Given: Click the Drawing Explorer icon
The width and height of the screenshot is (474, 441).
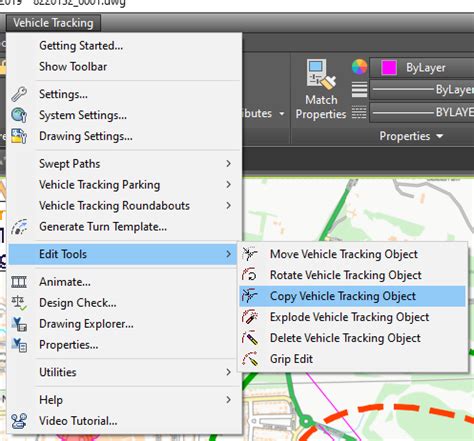Looking at the screenshot, I should click(x=19, y=324).
